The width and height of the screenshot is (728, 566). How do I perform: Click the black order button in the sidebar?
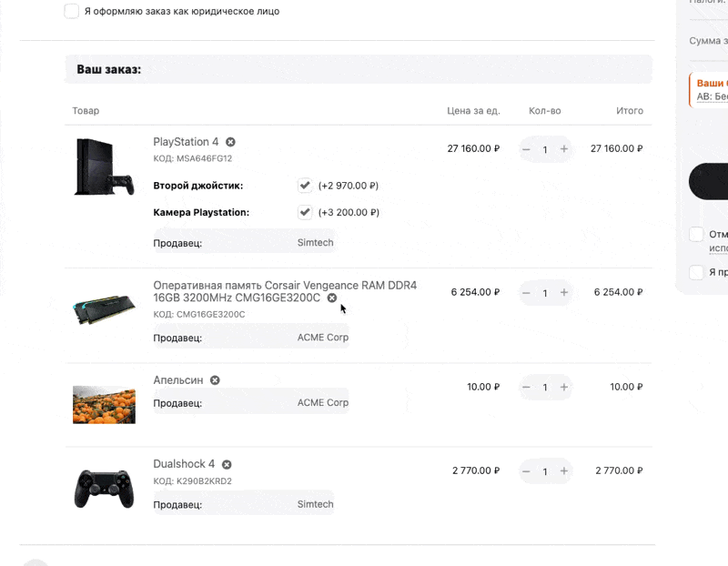pos(709,182)
